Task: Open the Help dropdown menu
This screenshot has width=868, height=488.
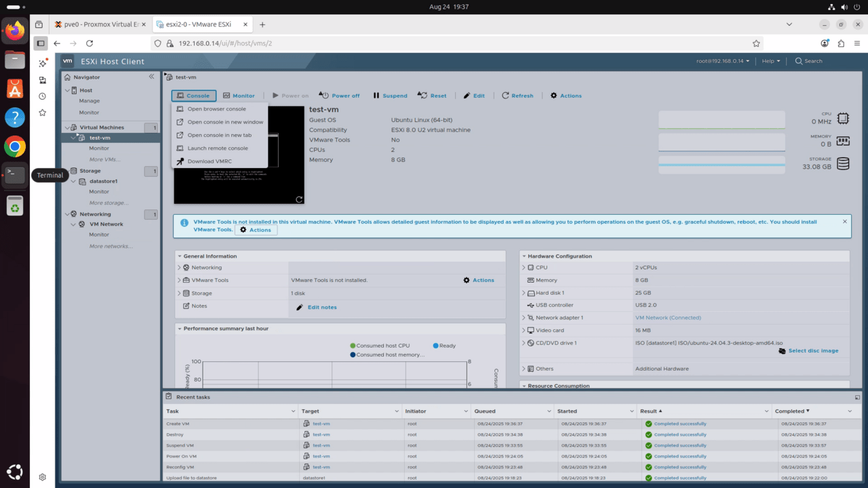Action: click(771, 61)
